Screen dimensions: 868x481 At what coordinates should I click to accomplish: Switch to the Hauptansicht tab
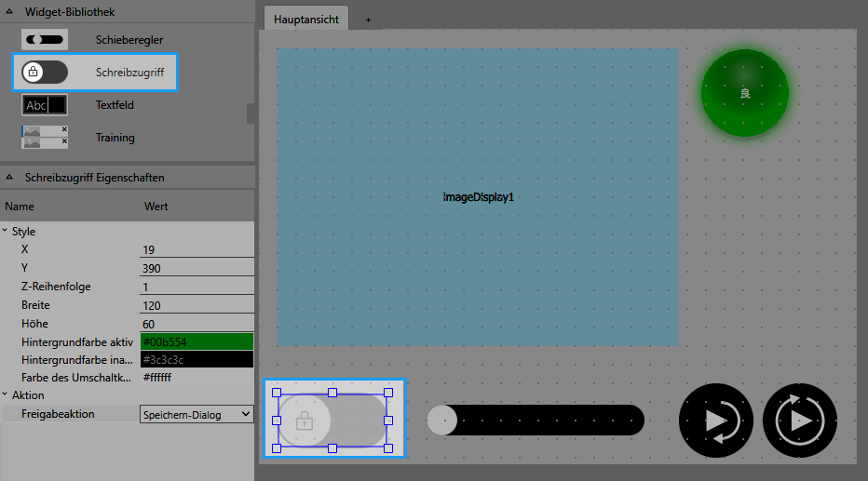tap(305, 20)
